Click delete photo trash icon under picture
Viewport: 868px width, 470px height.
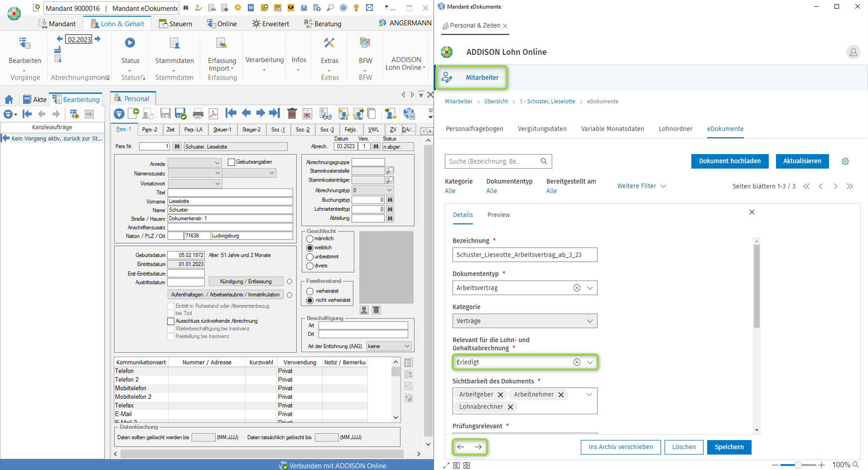[x=376, y=310]
